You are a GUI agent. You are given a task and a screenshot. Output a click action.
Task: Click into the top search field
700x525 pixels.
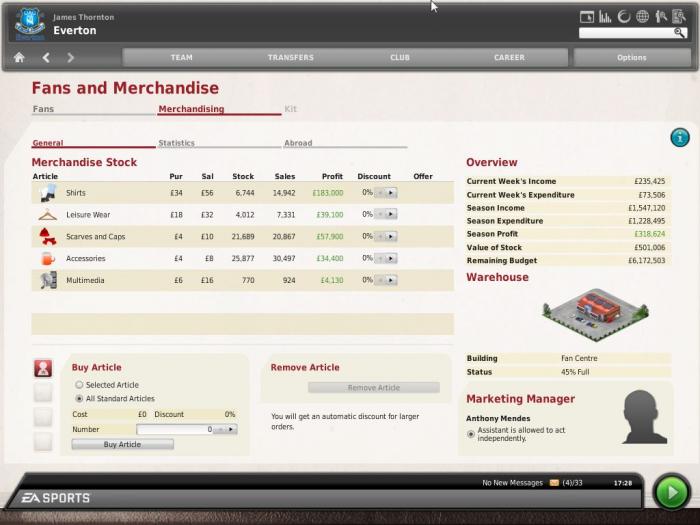click(x=626, y=33)
